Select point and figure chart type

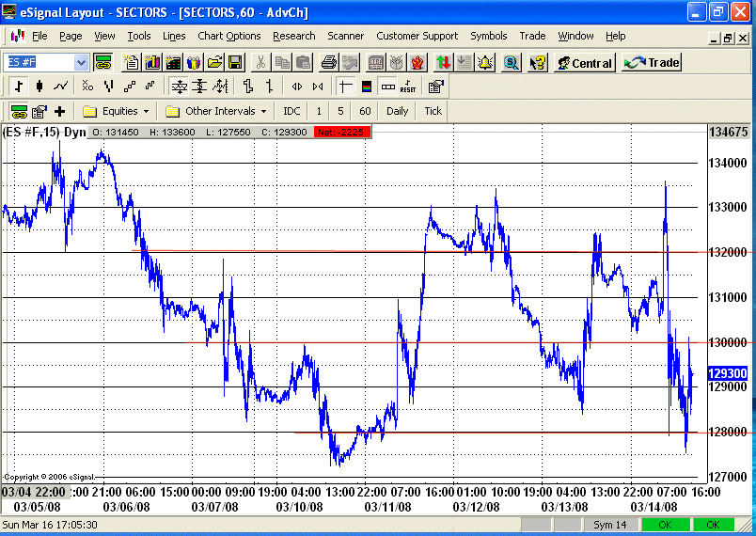(87, 87)
